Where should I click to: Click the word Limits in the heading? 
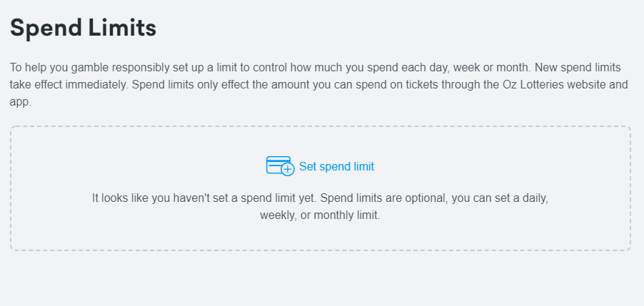coord(122,28)
